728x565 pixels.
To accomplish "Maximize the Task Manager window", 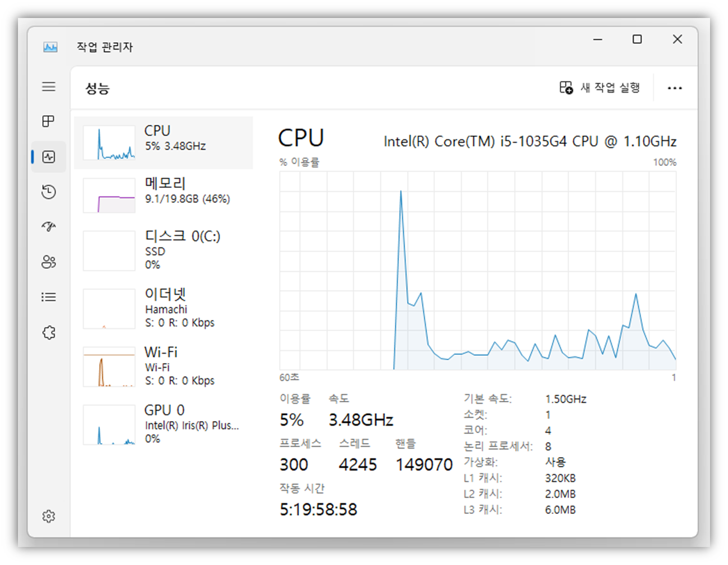I will [637, 39].
